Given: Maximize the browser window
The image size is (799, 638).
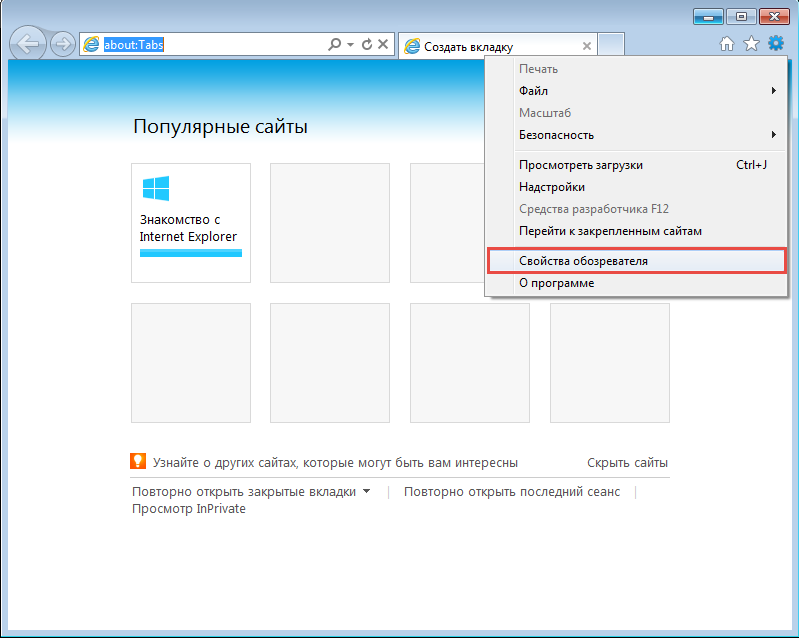Looking at the screenshot, I should pos(741,17).
